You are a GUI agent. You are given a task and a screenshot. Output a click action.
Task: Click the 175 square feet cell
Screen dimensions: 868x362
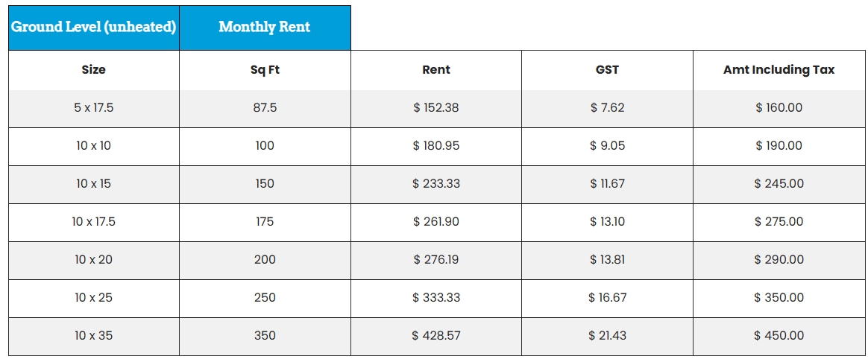tap(264, 222)
